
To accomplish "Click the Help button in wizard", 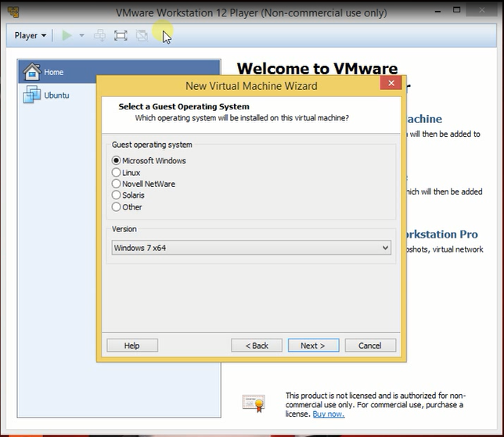I will tap(132, 346).
